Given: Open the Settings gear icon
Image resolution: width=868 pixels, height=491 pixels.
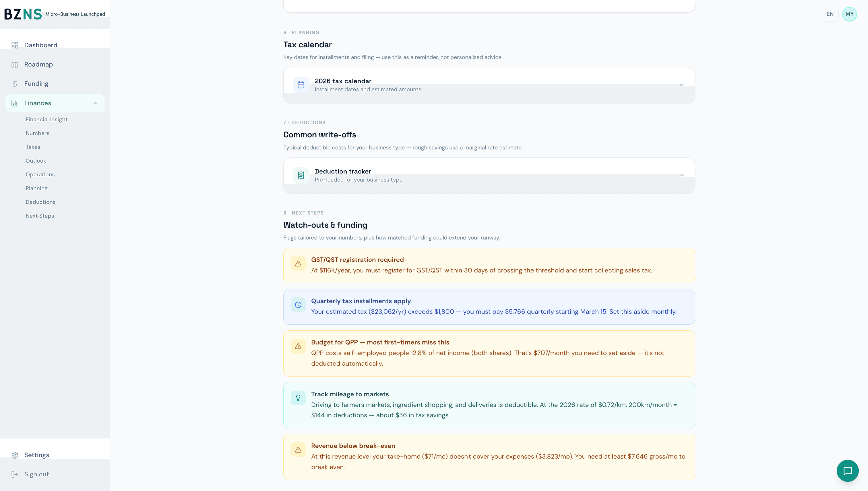Looking at the screenshot, I should click(15, 455).
